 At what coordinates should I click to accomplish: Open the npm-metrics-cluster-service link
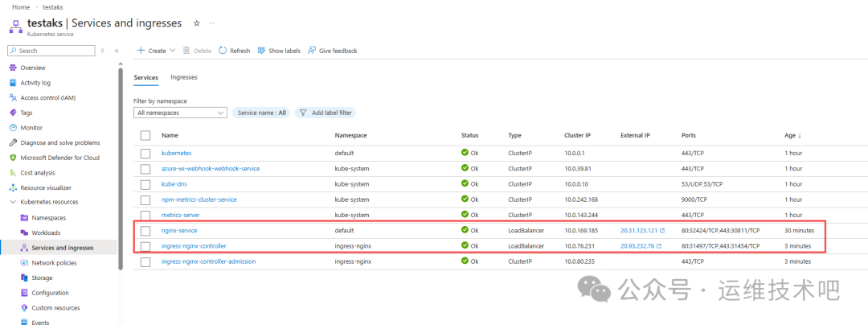(199, 200)
